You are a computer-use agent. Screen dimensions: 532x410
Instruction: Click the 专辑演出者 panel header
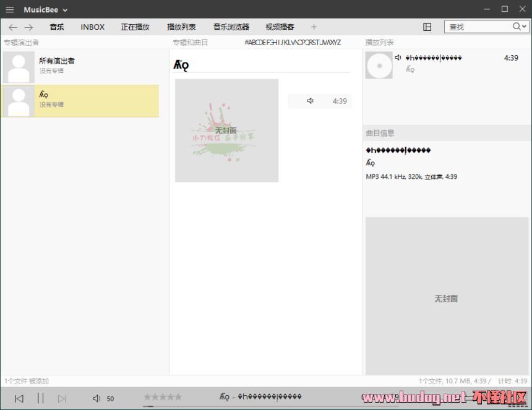(x=22, y=43)
